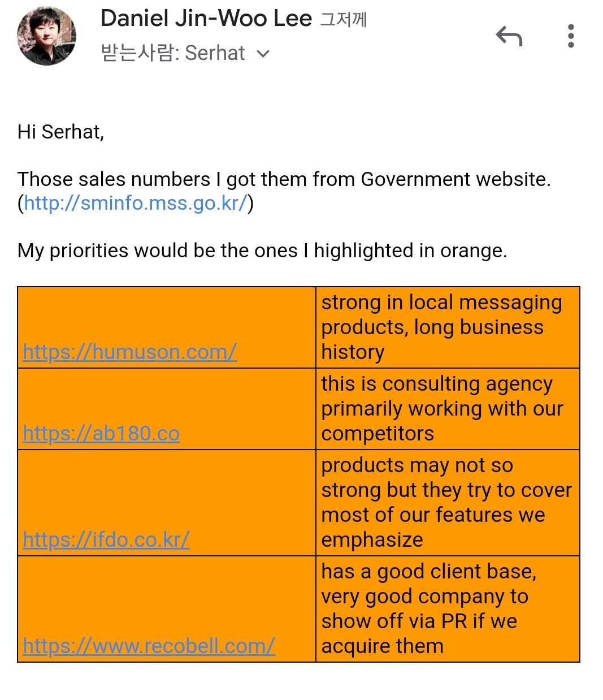Open the ab180.co link
Screen dimensions: 603x700
(x=101, y=434)
